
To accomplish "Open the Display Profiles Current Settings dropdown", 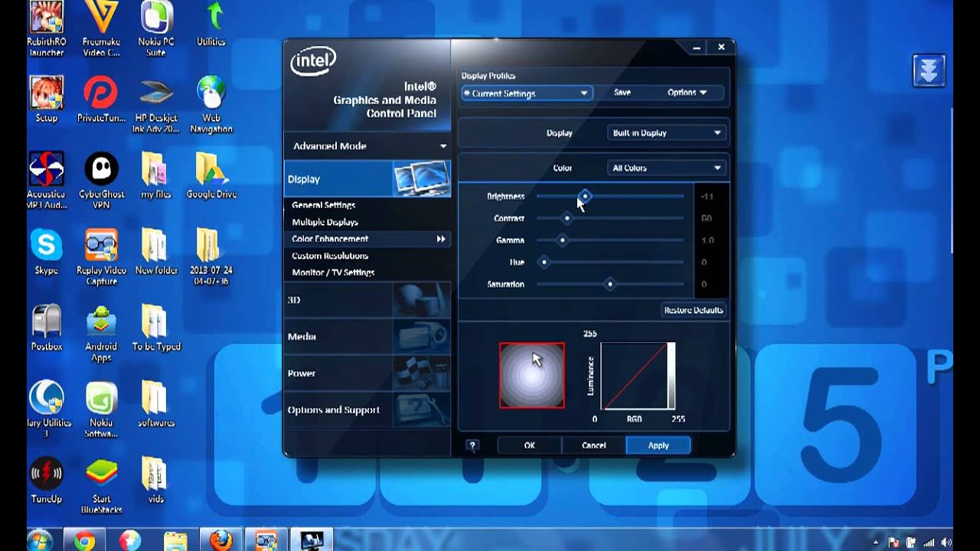I will [x=527, y=93].
